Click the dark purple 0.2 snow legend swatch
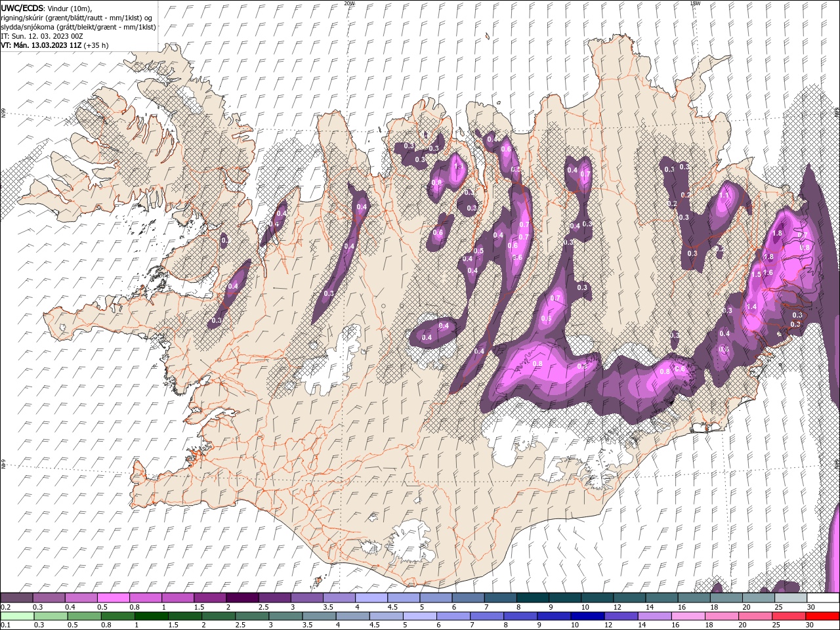840x630 pixels. (x=16, y=598)
